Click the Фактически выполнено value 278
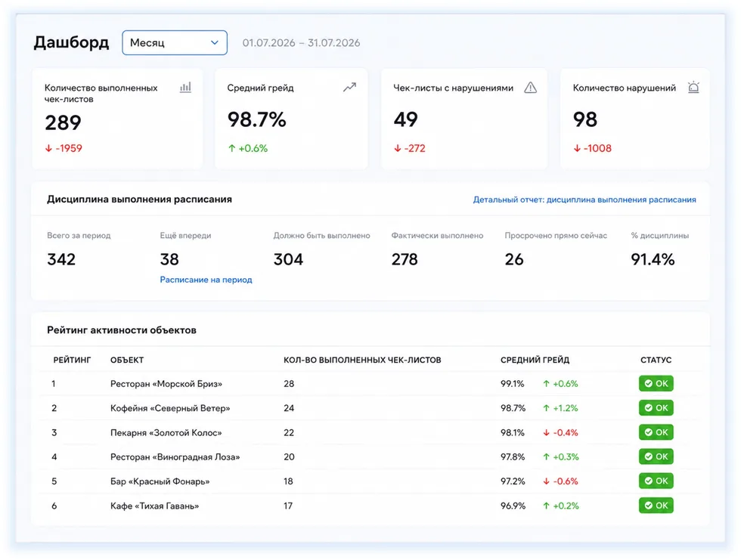The image size is (741, 560). pos(405,259)
